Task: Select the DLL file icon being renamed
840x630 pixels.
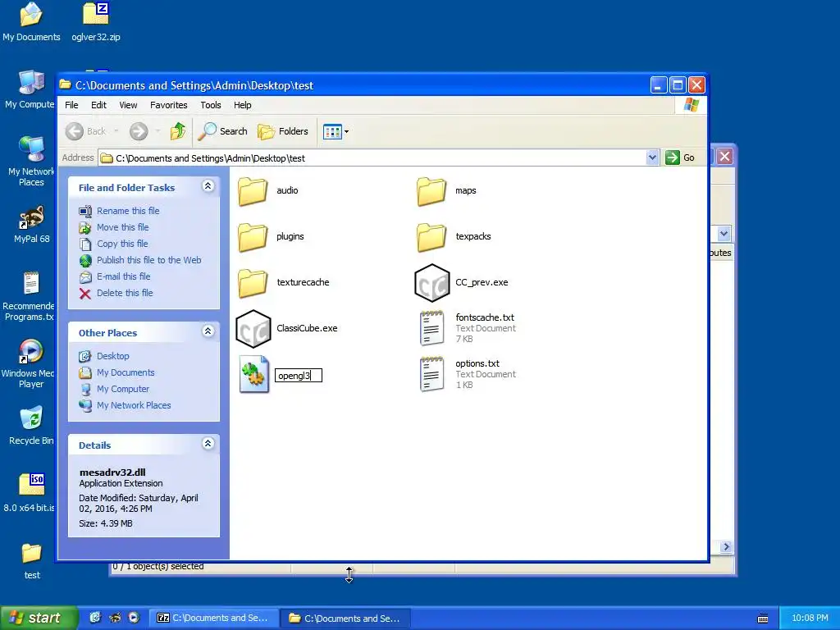Action: 254,374
